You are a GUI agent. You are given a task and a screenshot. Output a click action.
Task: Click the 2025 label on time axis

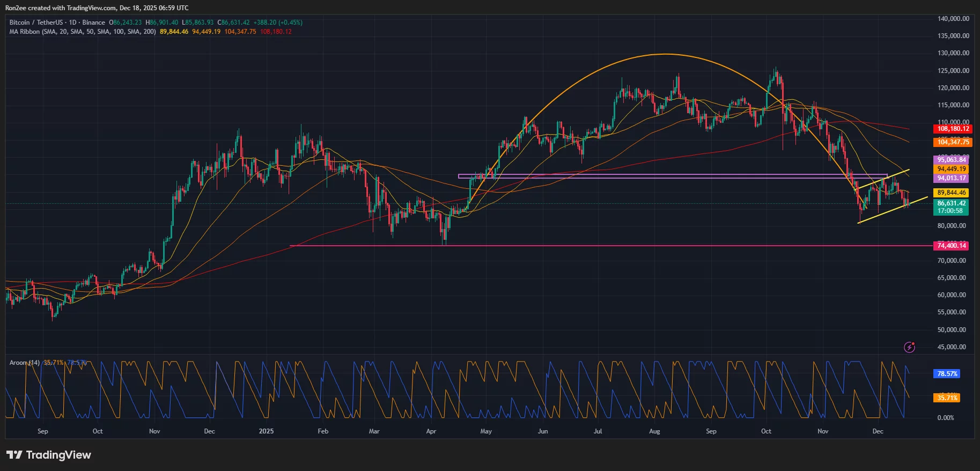point(266,431)
